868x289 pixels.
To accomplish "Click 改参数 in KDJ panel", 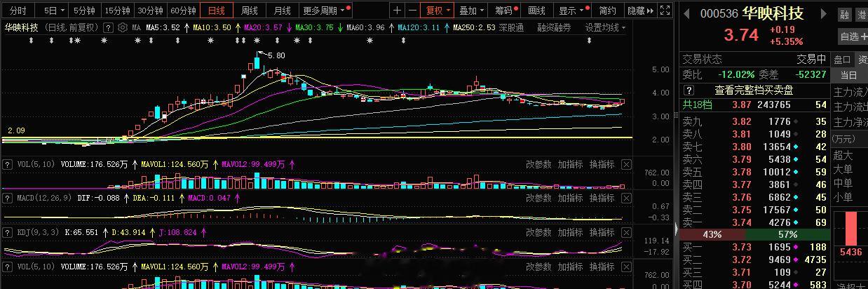I will (539, 232).
